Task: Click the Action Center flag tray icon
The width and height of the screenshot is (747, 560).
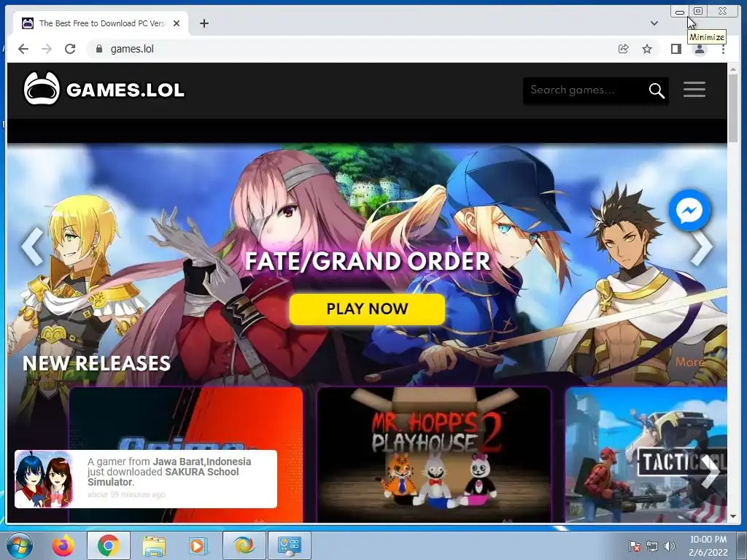Action: [x=634, y=546]
